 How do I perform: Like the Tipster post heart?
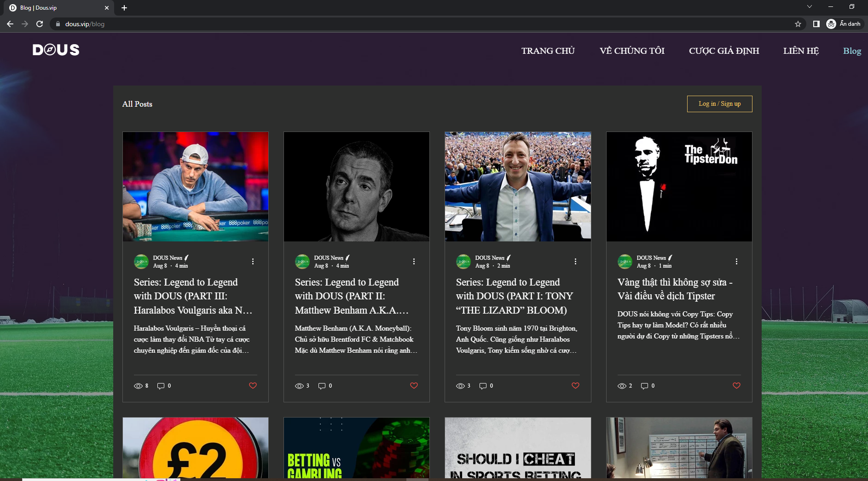point(736,385)
